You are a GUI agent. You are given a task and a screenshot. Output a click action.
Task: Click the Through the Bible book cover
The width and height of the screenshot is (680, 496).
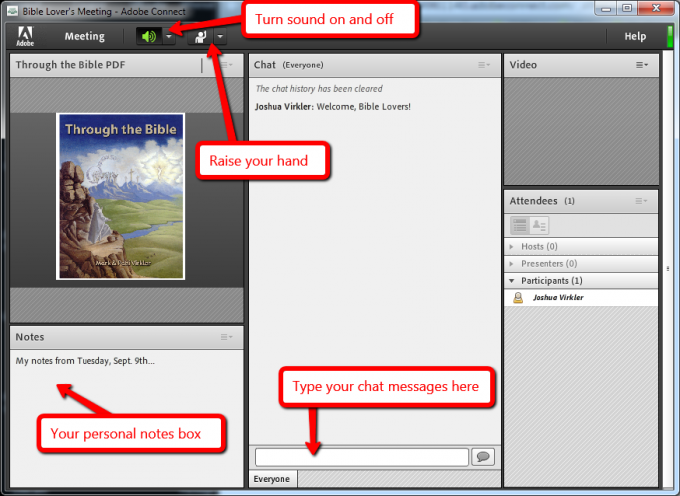click(121, 196)
